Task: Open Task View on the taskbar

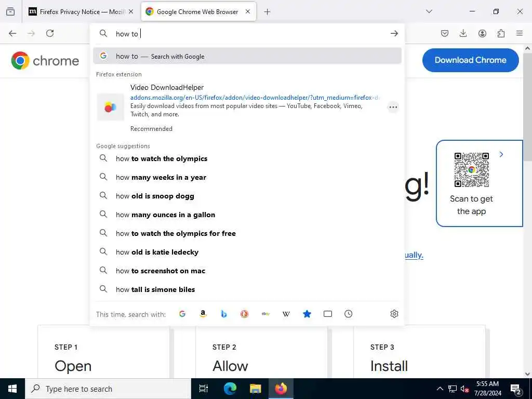Action: [x=204, y=389]
